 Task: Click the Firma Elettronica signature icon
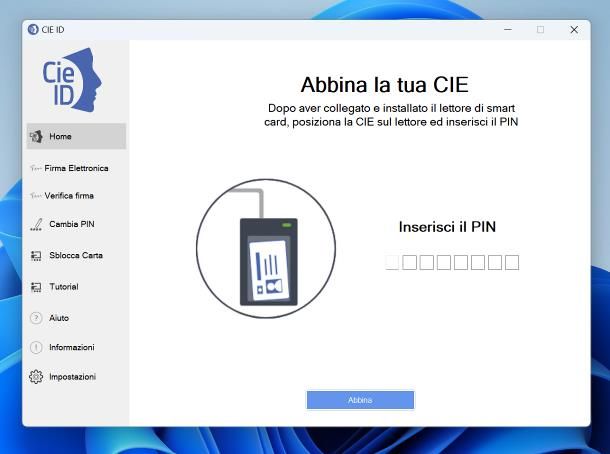pyautogui.click(x=36, y=168)
